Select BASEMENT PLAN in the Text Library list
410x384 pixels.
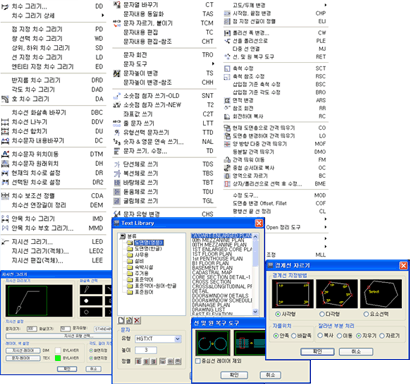[212, 268]
